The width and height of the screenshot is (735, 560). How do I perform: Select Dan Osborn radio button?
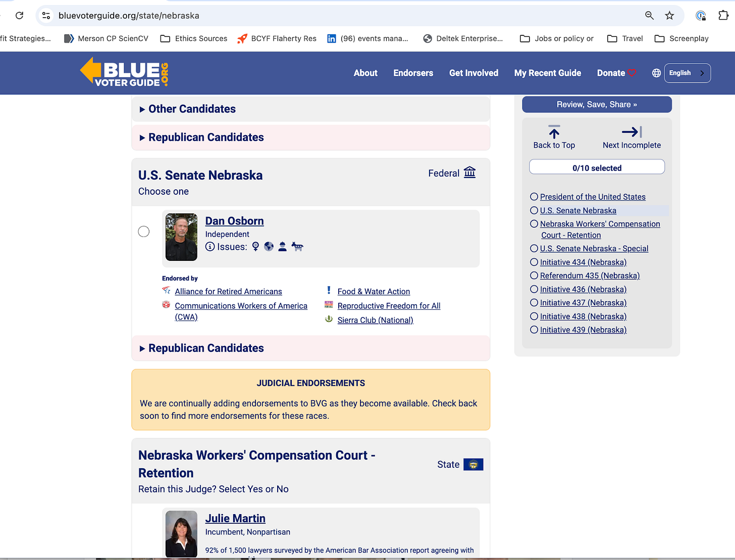pos(144,232)
